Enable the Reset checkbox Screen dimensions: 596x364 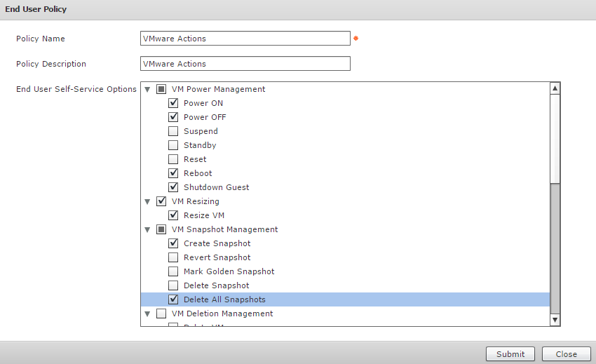click(173, 159)
